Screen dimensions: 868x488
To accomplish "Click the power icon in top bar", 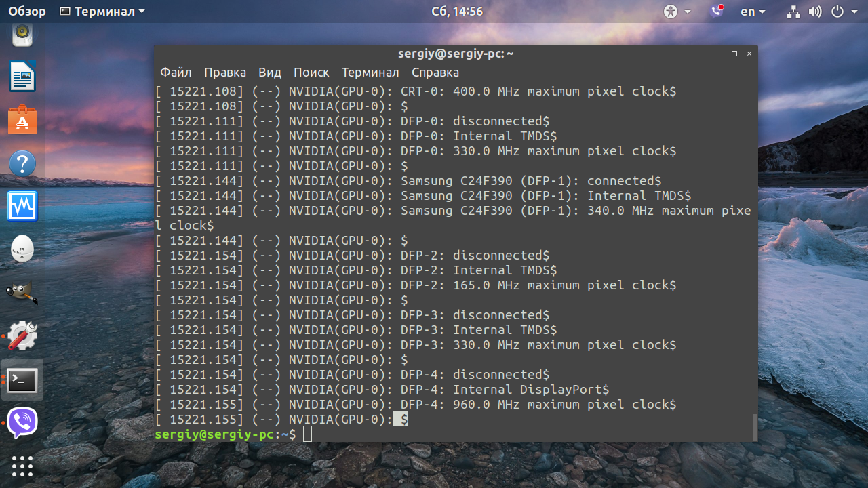I will click(x=837, y=12).
